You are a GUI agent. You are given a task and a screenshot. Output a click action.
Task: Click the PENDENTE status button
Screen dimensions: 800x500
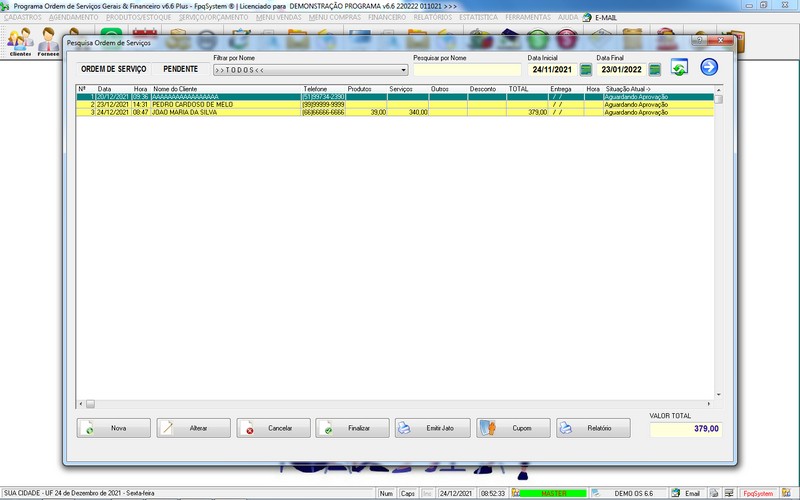(x=181, y=69)
